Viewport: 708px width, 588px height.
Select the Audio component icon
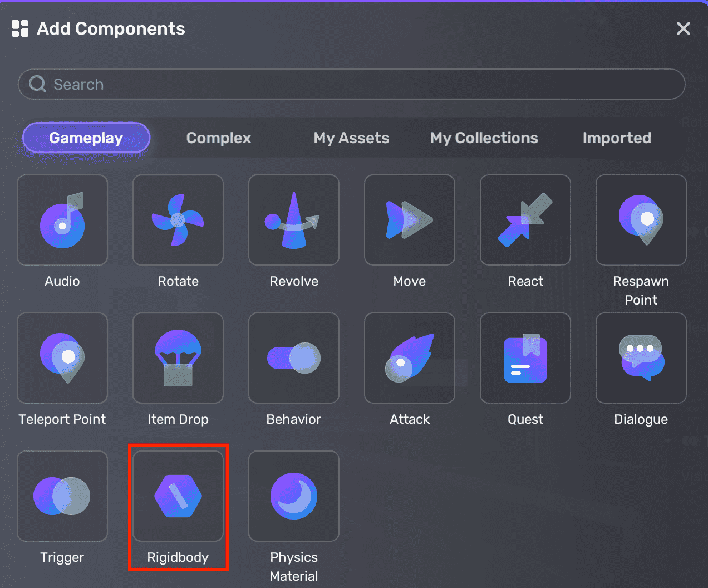click(62, 220)
